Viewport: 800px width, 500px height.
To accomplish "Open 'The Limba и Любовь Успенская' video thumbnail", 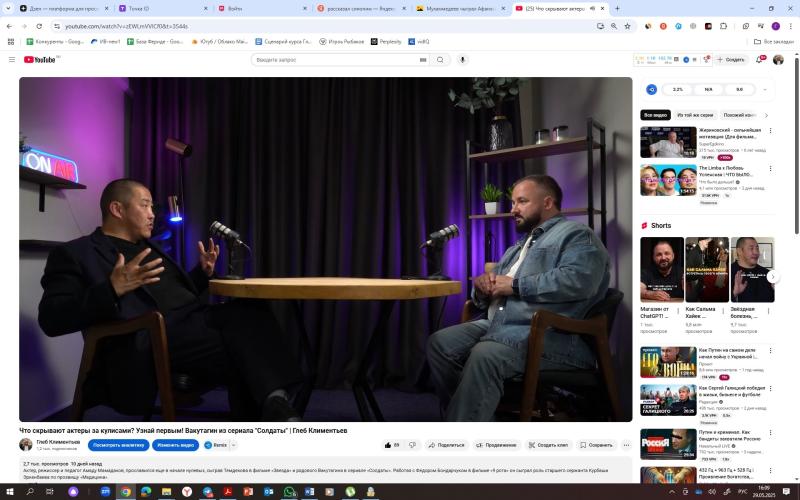I will (668, 180).
